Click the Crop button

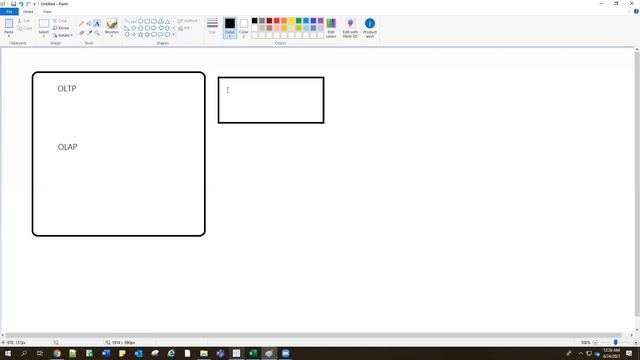pos(60,21)
